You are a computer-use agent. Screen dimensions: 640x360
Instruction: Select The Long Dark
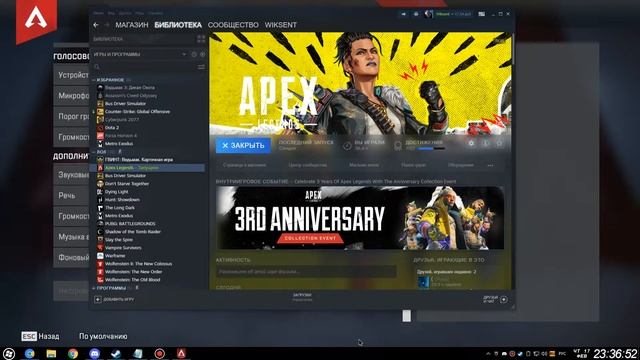pyautogui.click(x=120, y=208)
